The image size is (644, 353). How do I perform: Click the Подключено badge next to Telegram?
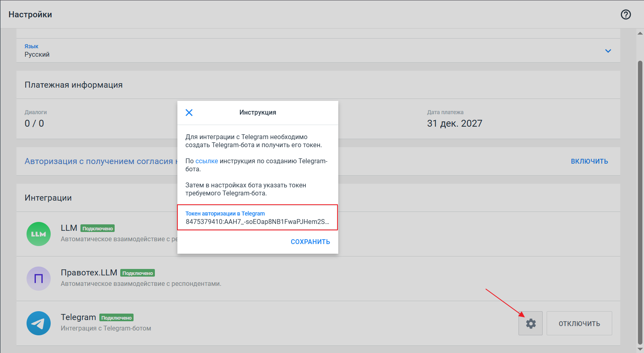(x=116, y=318)
